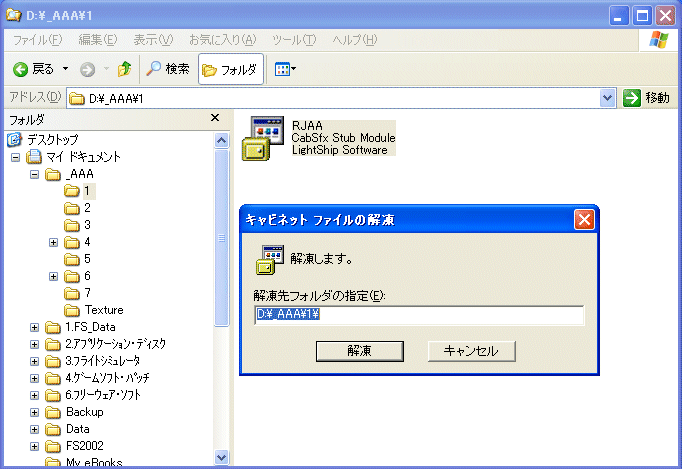Select the Data folder icon
682x469 pixels.
pos(53,430)
